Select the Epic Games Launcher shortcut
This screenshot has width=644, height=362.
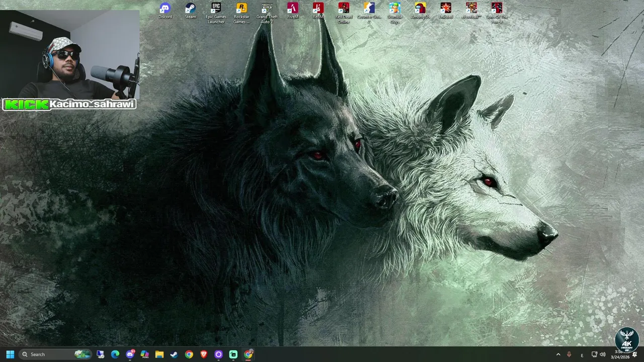[216, 13]
